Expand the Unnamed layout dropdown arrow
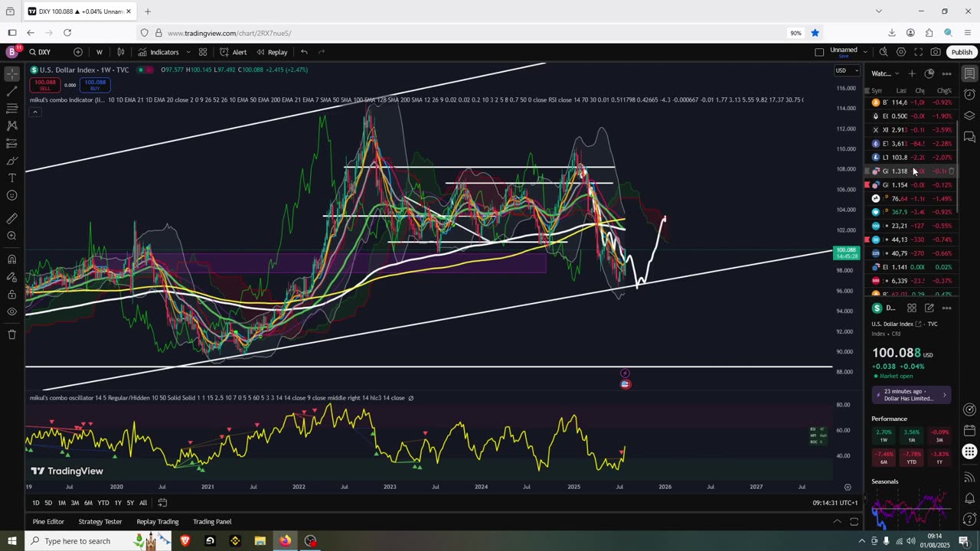 coord(865,52)
